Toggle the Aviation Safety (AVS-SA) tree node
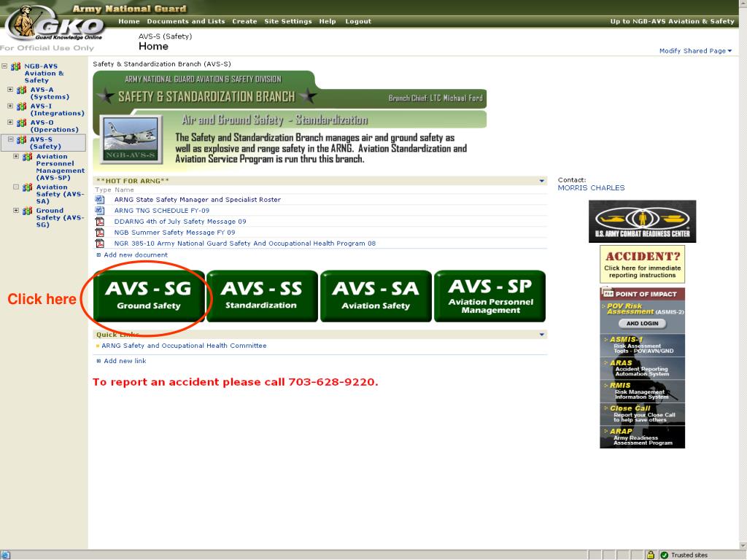747x560 pixels. 16,187
